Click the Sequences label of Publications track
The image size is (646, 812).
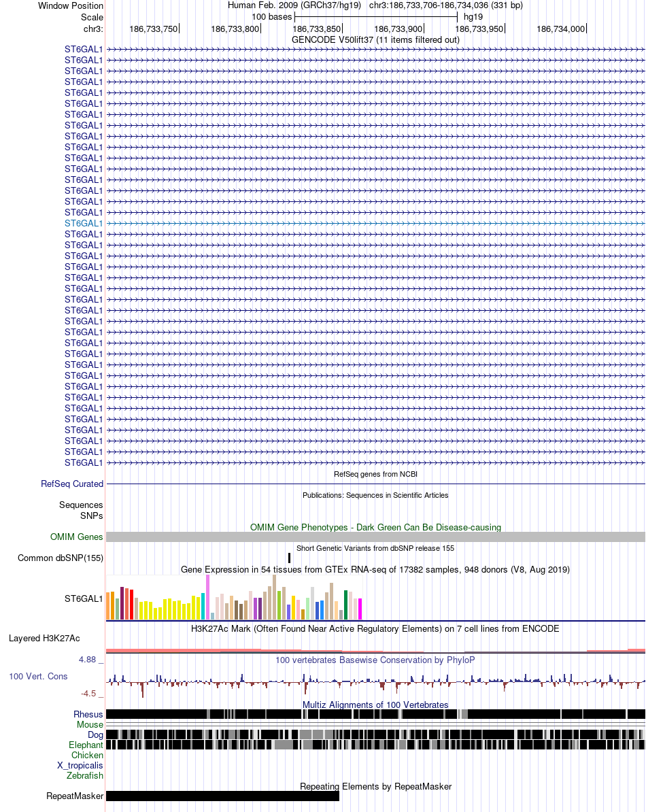click(81, 505)
